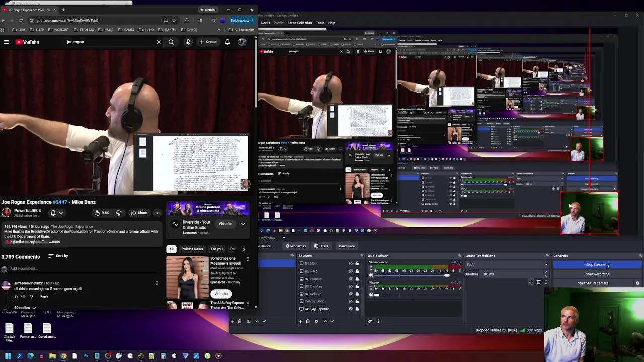644x362 pixels.
Task: Show the BG Nerd source
Action: (x=351, y=271)
